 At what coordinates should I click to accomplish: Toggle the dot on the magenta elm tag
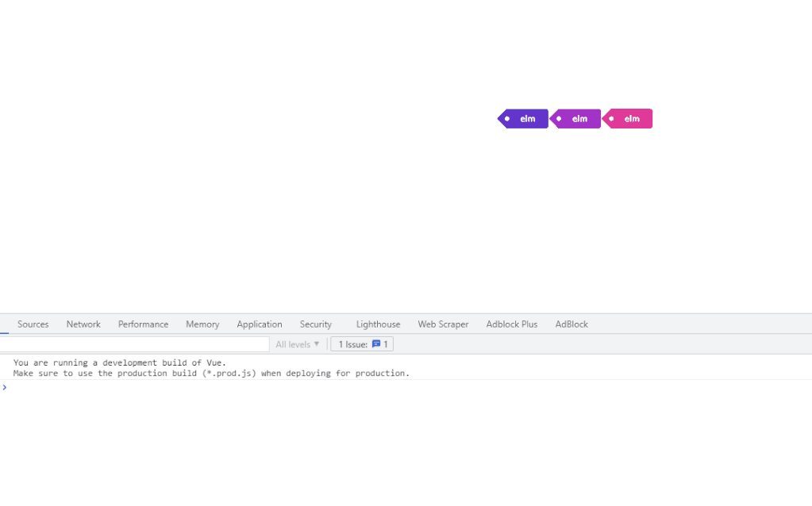click(560, 118)
